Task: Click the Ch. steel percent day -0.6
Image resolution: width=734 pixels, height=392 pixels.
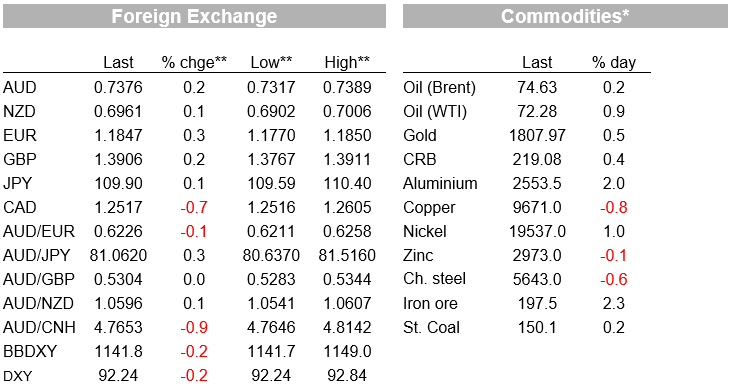Action: 614,280
